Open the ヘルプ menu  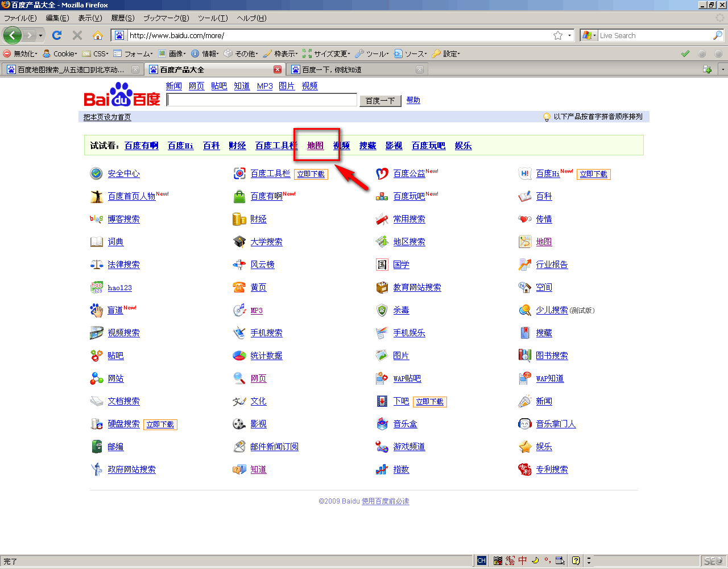(x=251, y=18)
